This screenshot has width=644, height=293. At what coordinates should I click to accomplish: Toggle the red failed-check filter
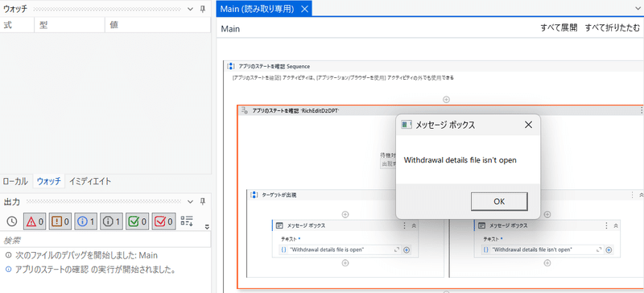pos(163,221)
